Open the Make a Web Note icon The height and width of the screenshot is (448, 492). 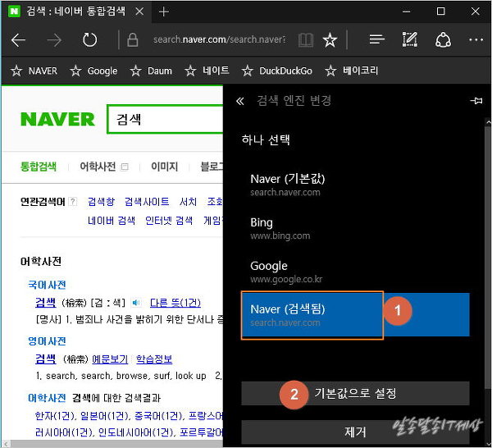click(x=410, y=40)
